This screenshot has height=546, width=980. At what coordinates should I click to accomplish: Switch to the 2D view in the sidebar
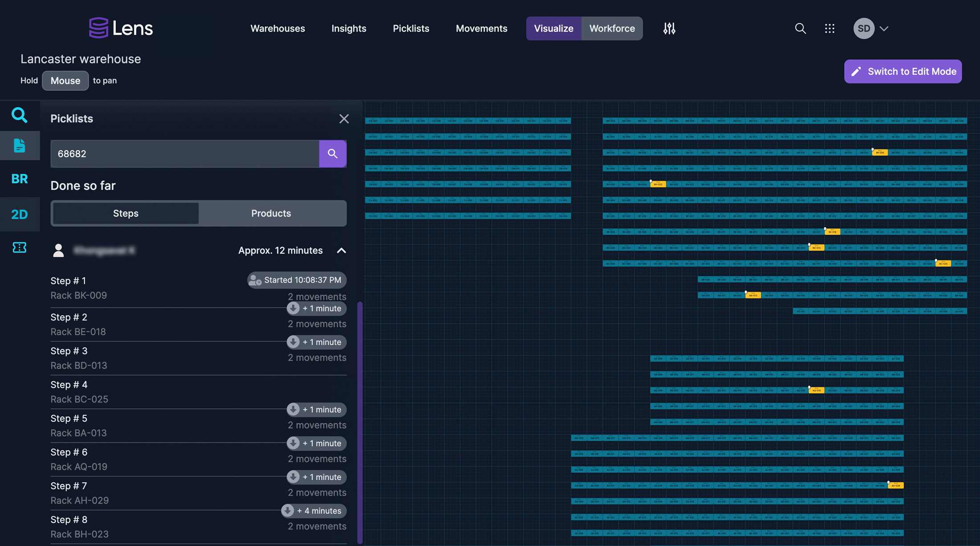(20, 214)
